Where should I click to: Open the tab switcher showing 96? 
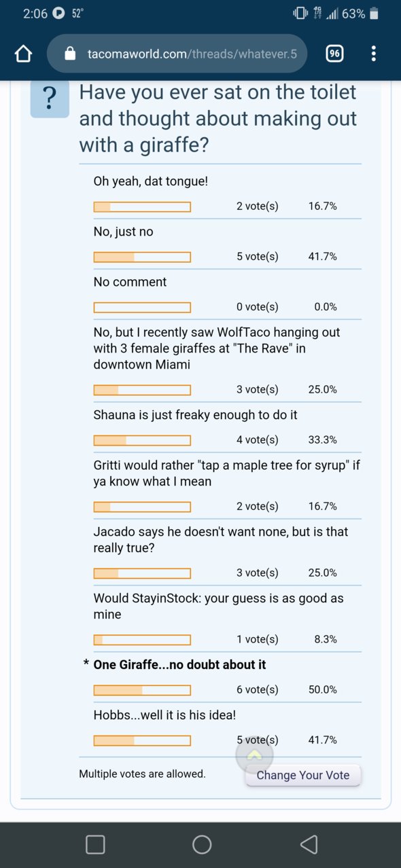click(334, 54)
